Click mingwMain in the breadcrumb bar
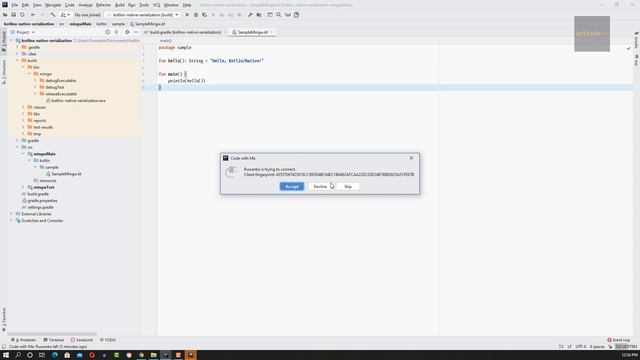Image resolution: width=640 pixels, height=360 pixels. pos(80,24)
